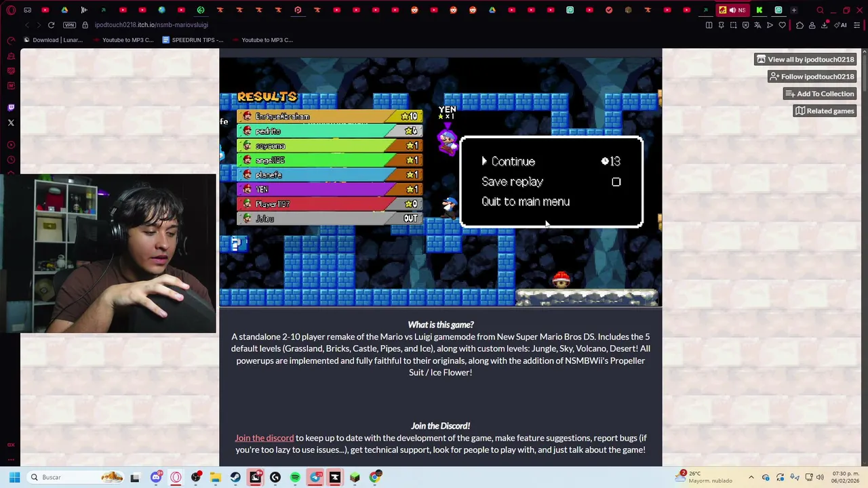
Task: Open the Opera GX main menu logo
Action: (12, 10)
